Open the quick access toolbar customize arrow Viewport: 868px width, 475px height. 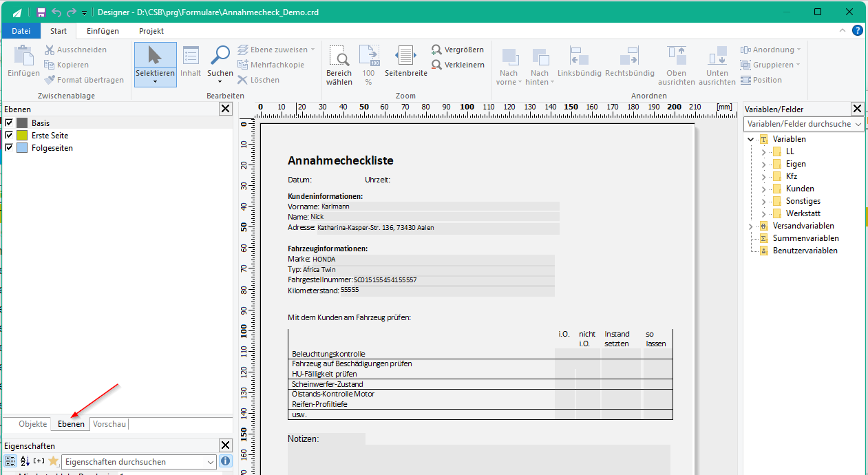click(x=84, y=13)
